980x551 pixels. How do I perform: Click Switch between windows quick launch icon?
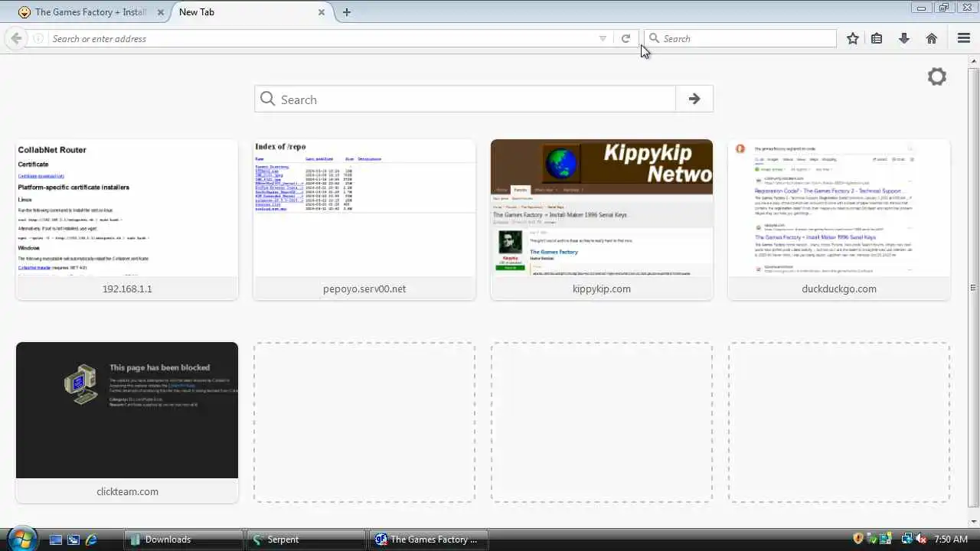point(73,540)
